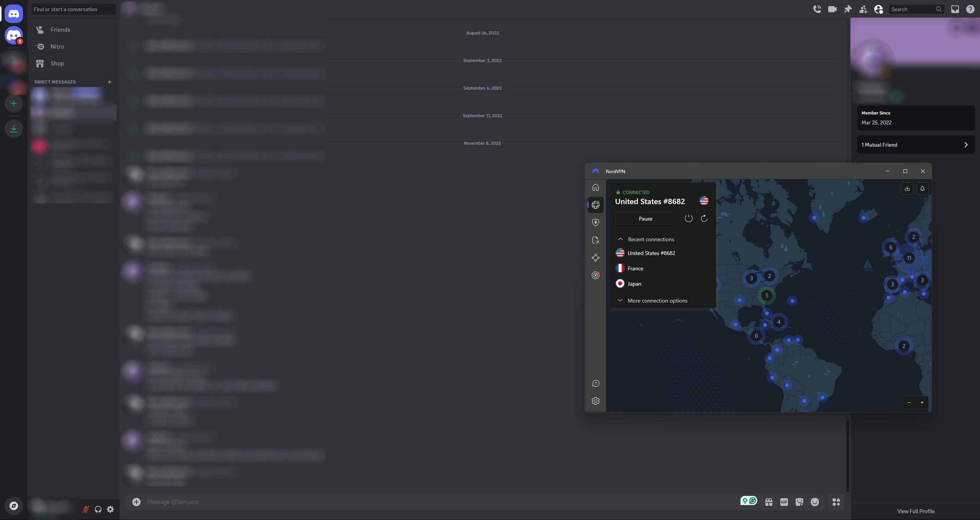Click zoom out minus button on VPN map
The image size is (980, 520).
[x=909, y=403]
